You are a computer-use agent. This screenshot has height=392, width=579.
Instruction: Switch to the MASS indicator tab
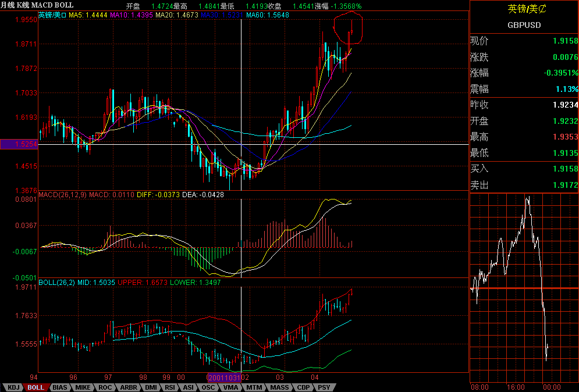279,387
